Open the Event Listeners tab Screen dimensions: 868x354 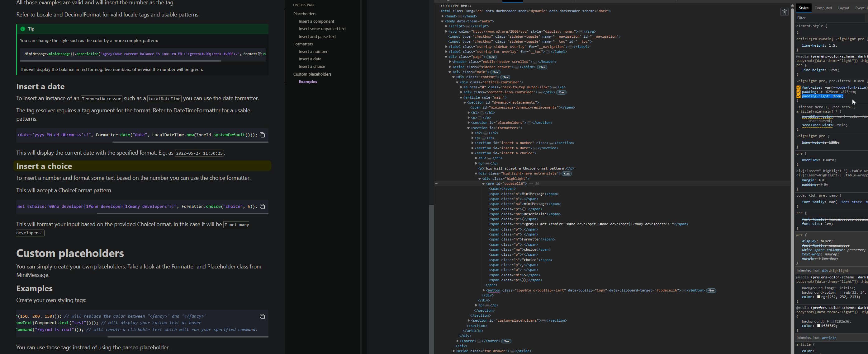pos(861,8)
